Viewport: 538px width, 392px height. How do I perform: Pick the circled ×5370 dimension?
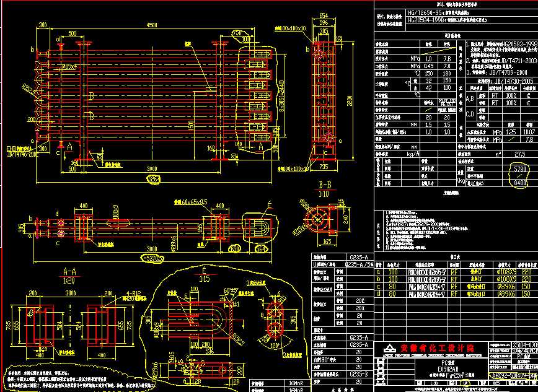[x=152, y=258]
